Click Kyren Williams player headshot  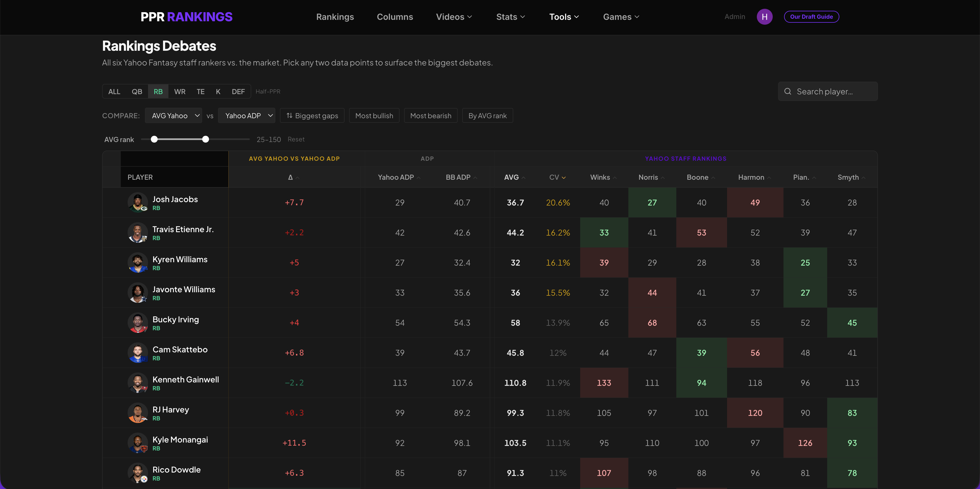[138, 263]
